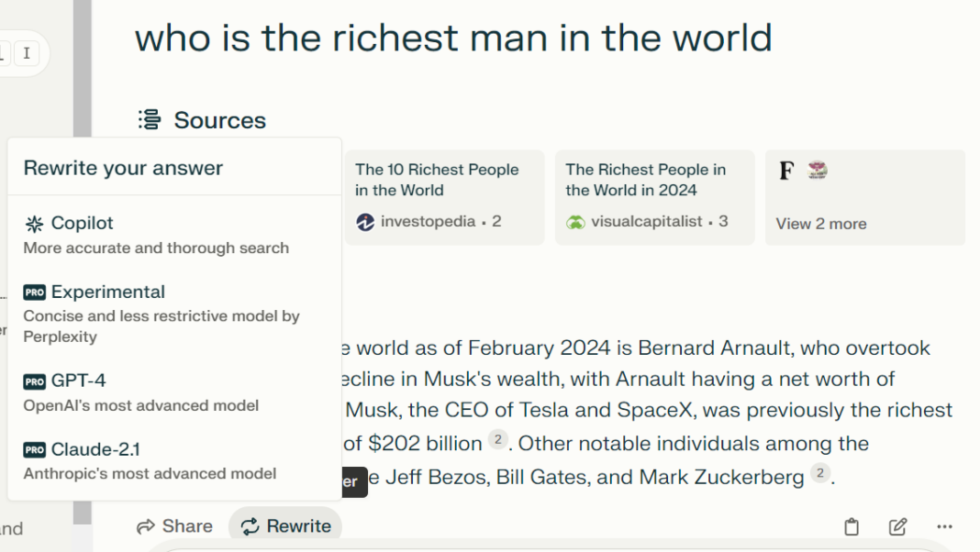Click the investopedia favicon on the source card

[365, 221]
